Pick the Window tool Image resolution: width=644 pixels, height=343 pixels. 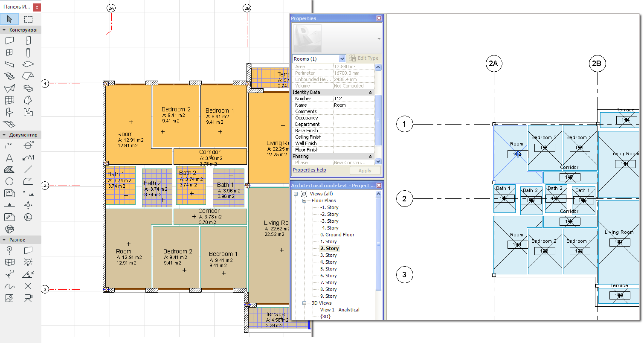tap(9, 52)
